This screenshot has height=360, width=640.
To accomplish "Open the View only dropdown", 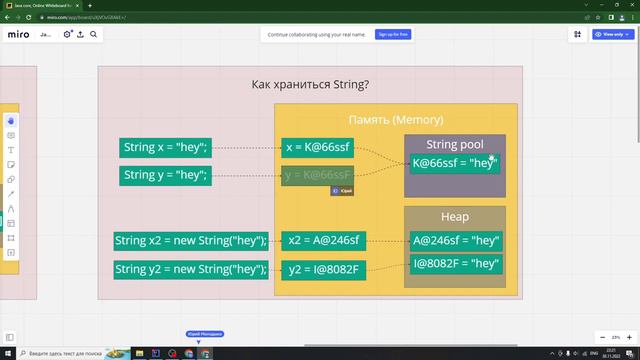I will click(613, 34).
